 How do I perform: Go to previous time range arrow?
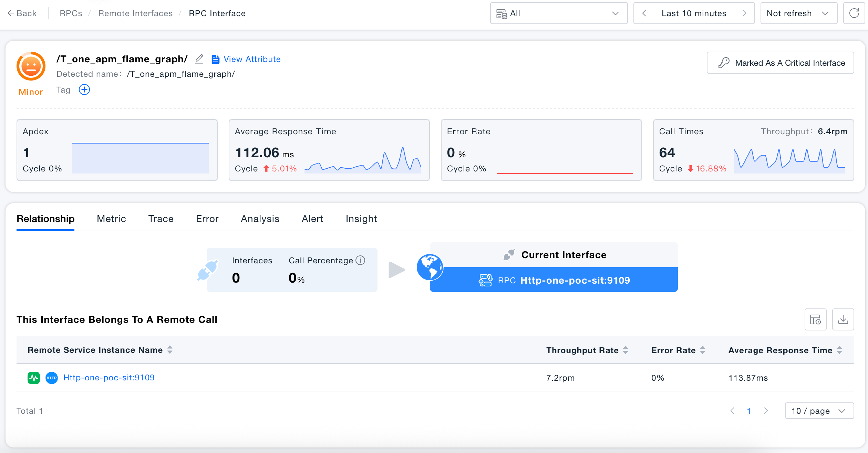(644, 13)
